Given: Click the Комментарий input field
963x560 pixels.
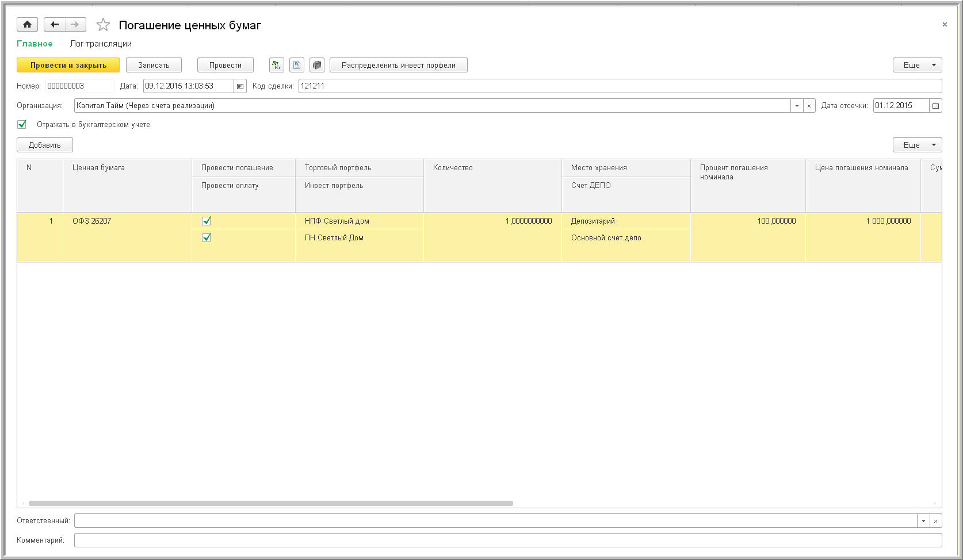Looking at the screenshot, I should coord(507,540).
